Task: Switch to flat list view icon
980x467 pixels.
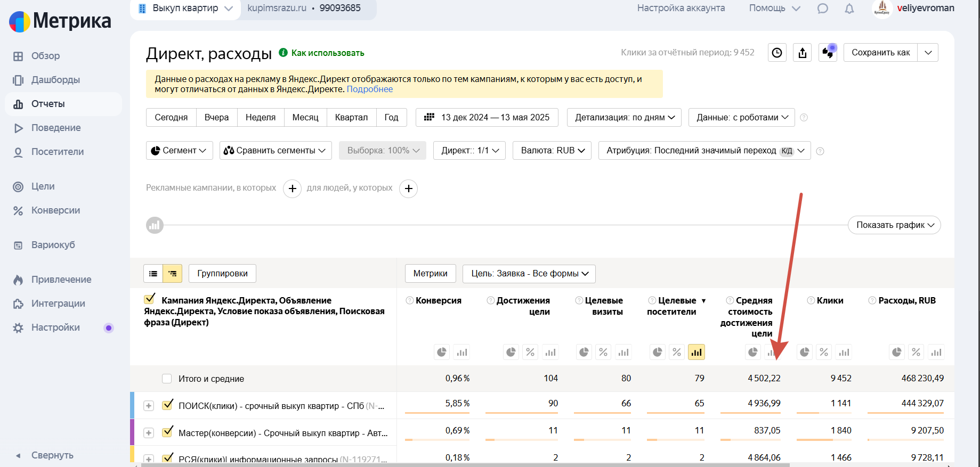Action: [x=153, y=274]
